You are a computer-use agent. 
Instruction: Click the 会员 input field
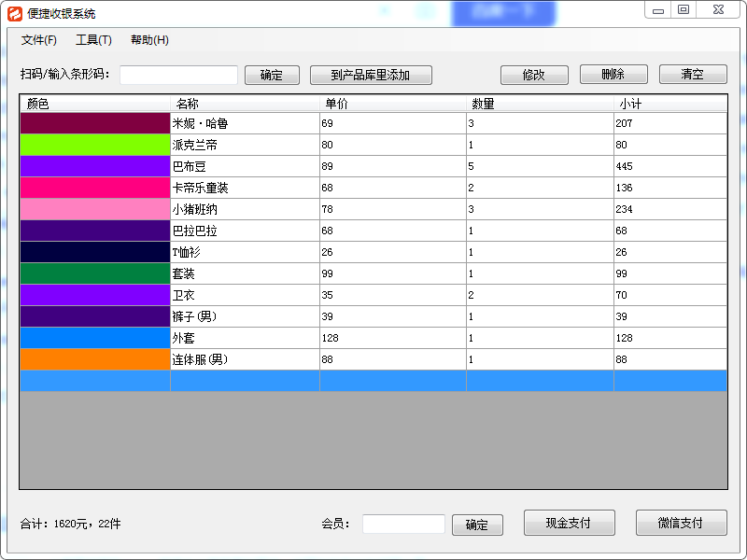[403, 525]
